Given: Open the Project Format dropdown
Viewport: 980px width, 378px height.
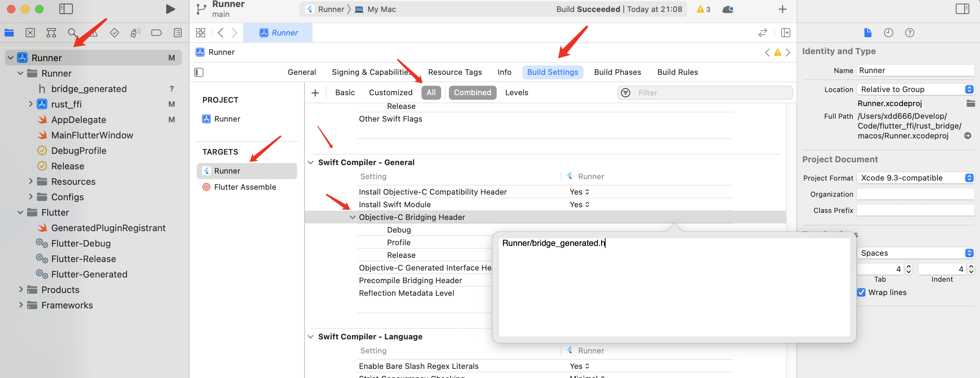Looking at the screenshot, I should 915,178.
